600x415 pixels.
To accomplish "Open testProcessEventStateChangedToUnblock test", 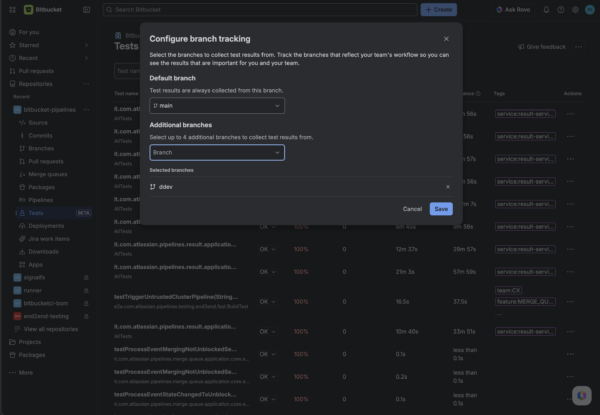I will point(175,394).
